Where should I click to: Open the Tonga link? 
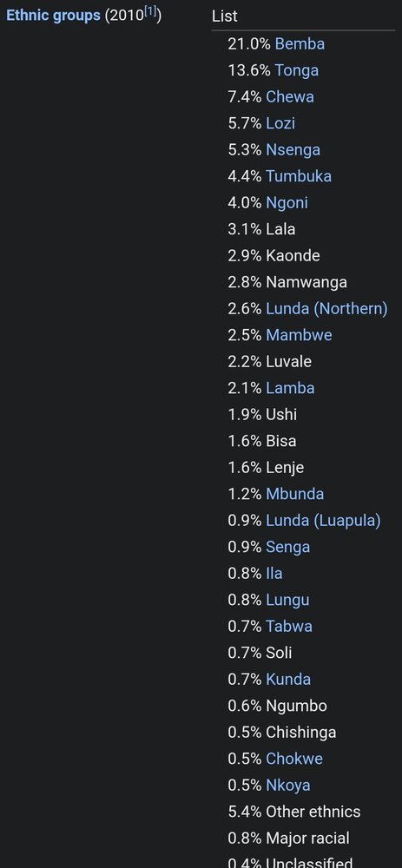(297, 70)
